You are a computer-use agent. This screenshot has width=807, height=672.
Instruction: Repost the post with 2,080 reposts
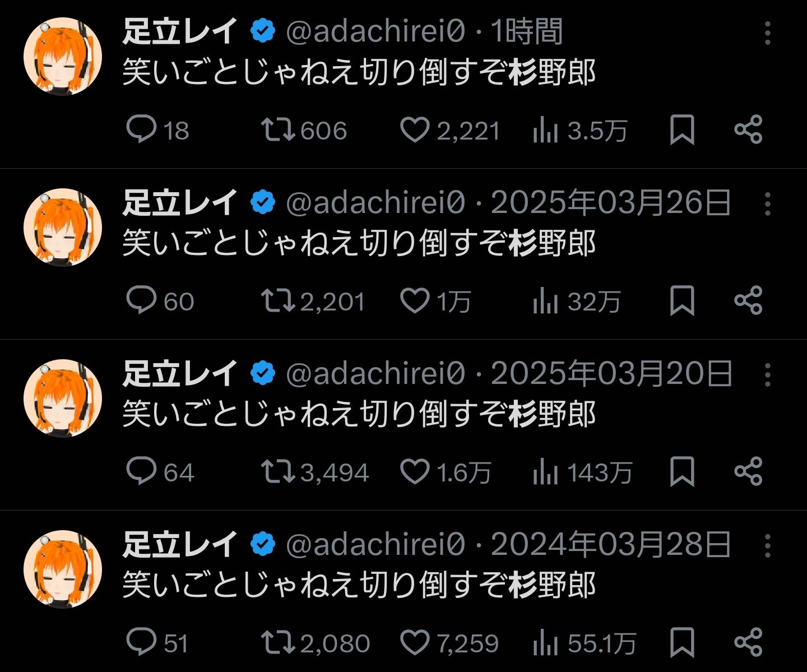(x=278, y=642)
